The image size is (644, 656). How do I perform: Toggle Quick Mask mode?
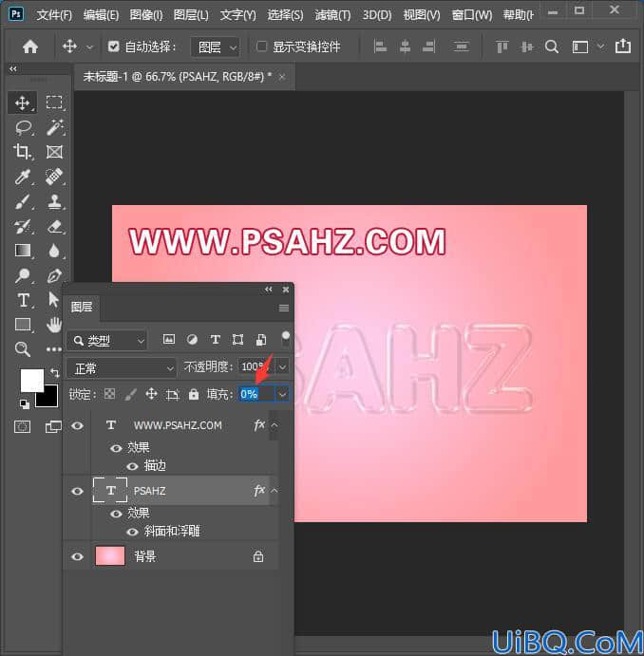point(22,427)
